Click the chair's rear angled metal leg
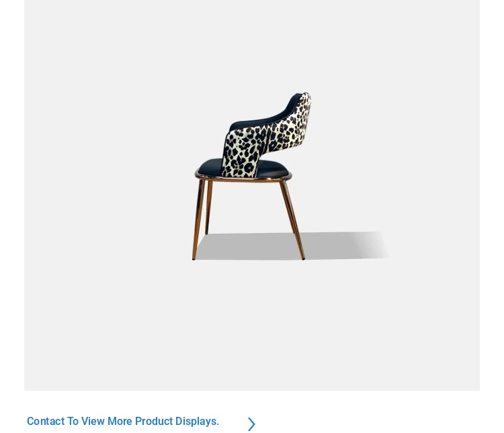 tap(292, 220)
